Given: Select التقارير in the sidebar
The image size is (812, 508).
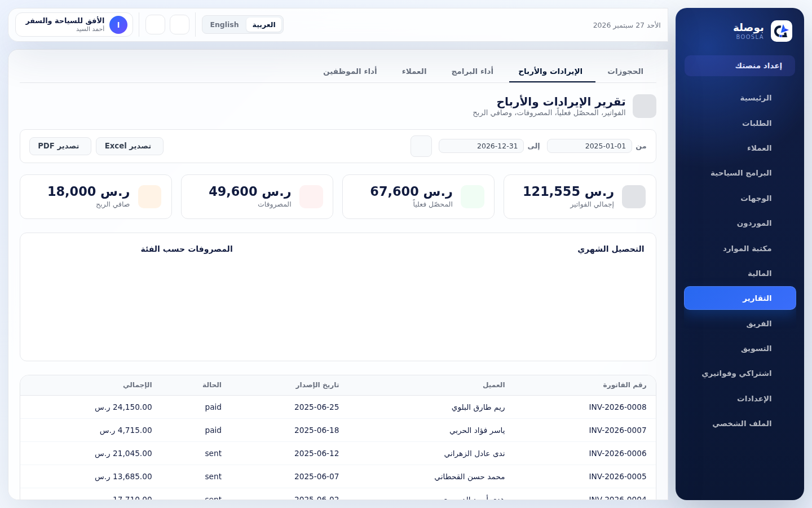Looking at the screenshot, I should tap(740, 298).
